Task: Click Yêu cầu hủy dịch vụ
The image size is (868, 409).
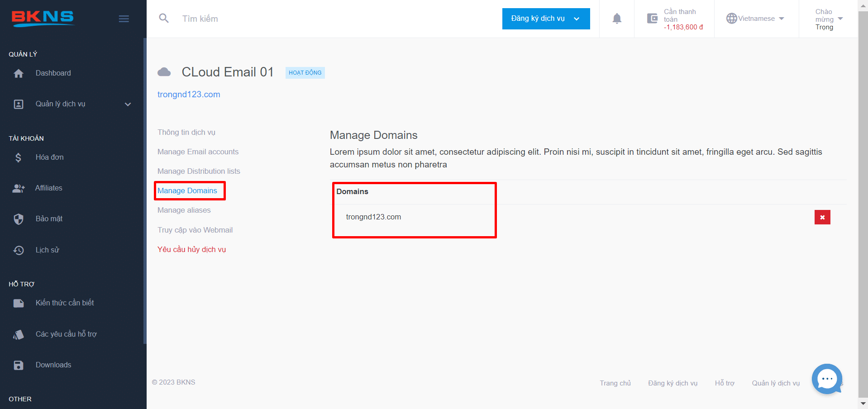Action: tap(191, 249)
